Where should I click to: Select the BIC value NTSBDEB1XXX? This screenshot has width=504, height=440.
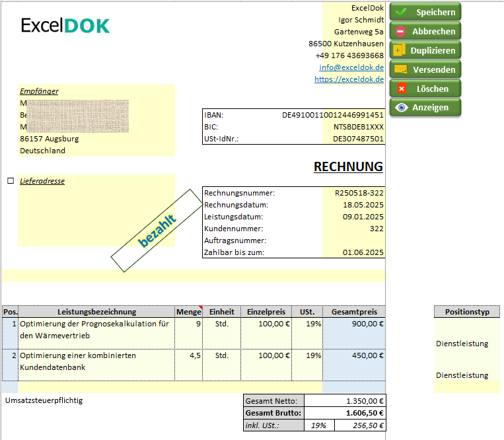(359, 127)
